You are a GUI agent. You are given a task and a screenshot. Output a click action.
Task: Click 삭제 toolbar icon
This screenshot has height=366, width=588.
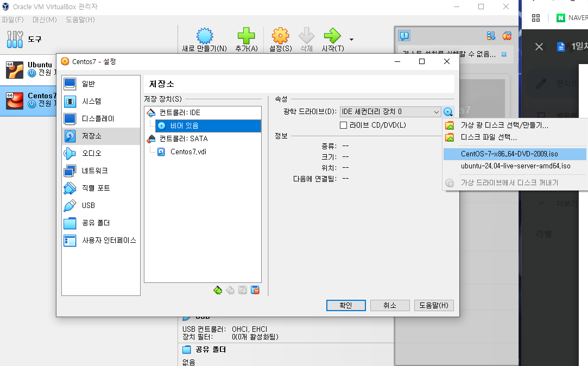[x=306, y=40]
